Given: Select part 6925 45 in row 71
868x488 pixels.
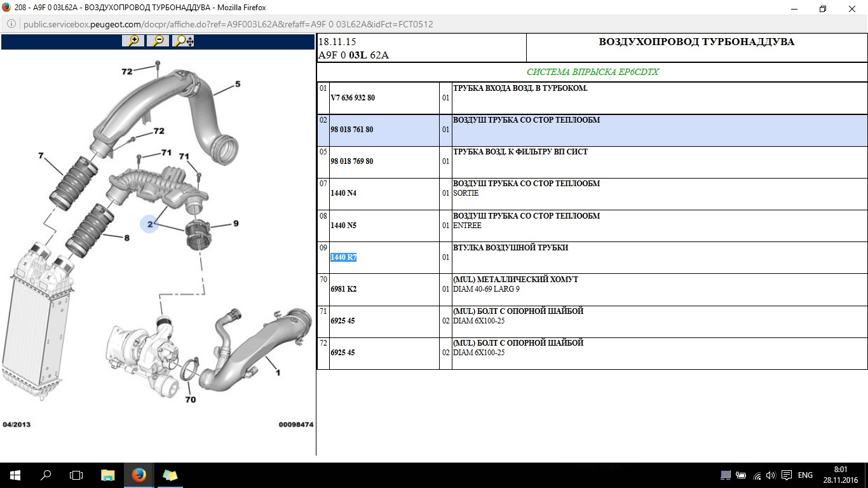Looking at the screenshot, I should click(342, 321).
